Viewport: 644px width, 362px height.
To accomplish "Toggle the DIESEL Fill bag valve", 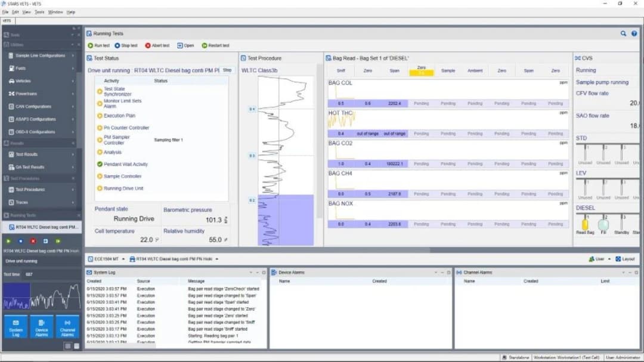I will [x=603, y=224].
